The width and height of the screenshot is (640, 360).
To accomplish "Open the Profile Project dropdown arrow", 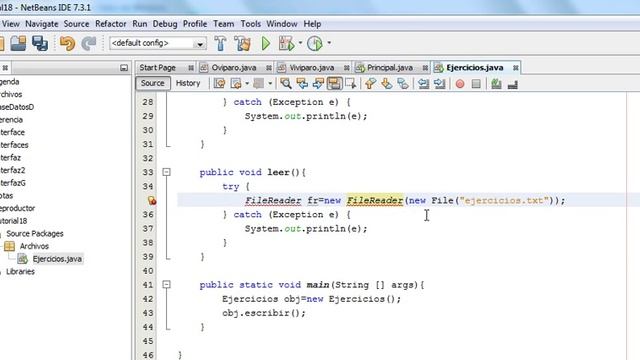I will (329, 43).
